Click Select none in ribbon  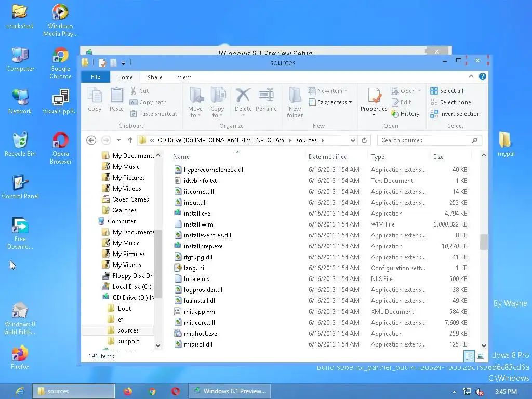(450, 102)
